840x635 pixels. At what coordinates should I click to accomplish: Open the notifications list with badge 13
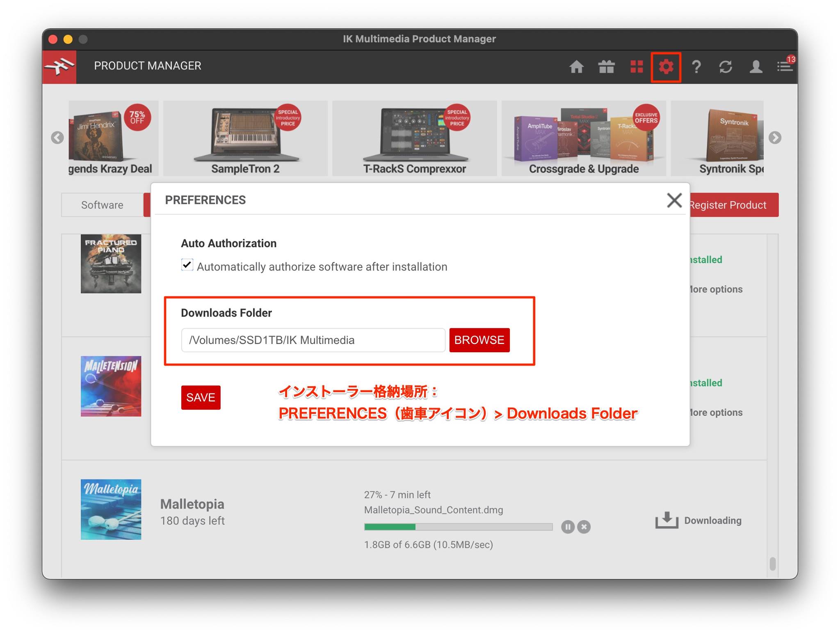pos(785,65)
